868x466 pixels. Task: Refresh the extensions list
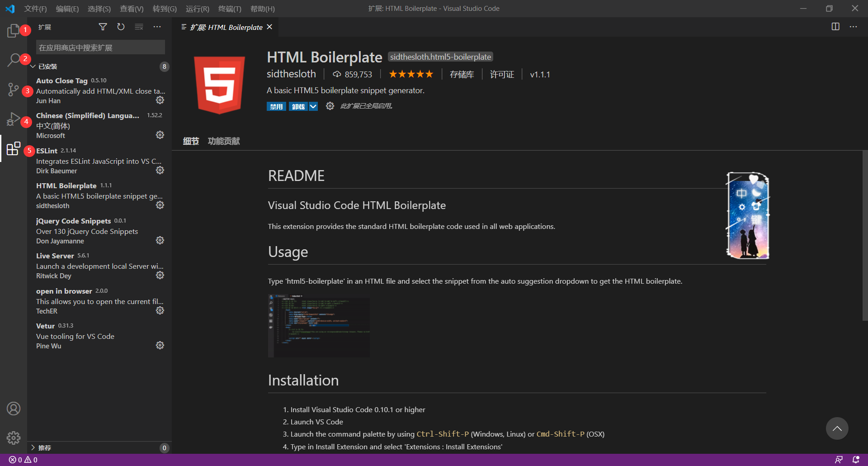pos(121,27)
